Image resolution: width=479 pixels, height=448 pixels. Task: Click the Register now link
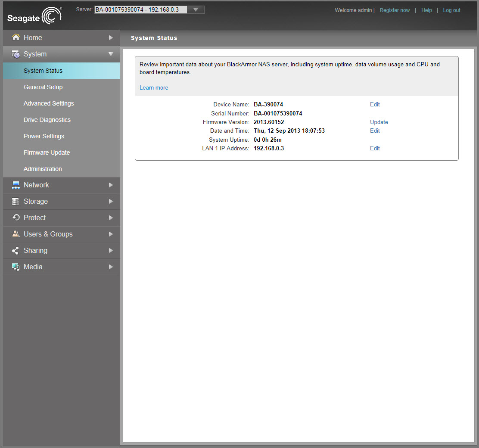coord(395,10)
